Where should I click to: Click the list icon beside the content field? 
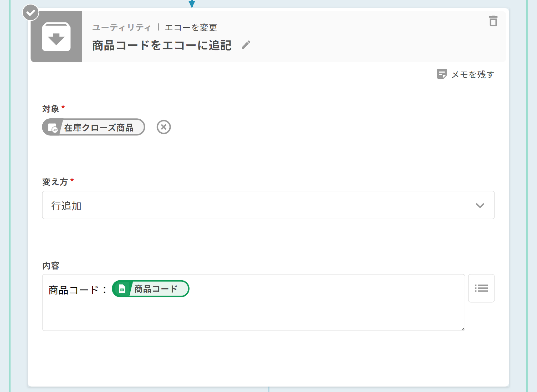481,288
